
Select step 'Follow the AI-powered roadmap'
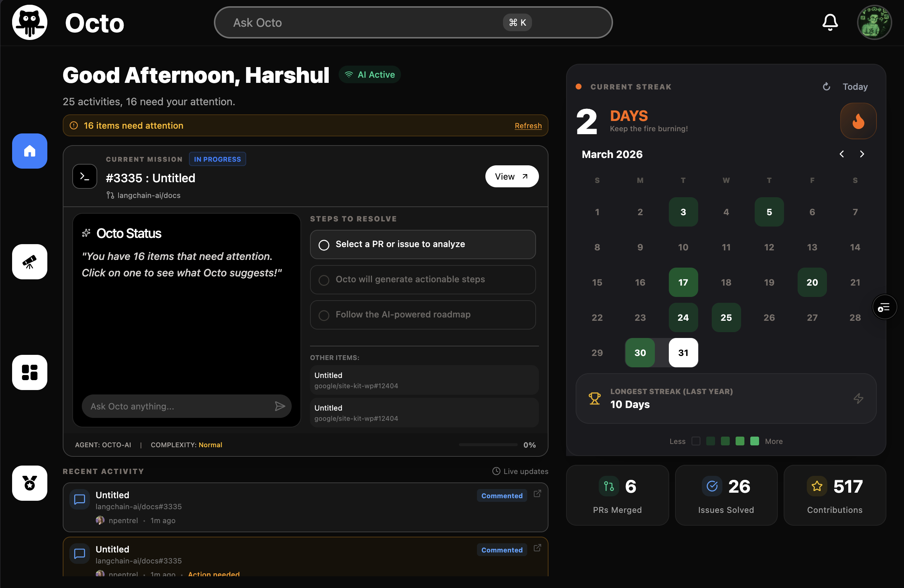[x=423, y=315]
